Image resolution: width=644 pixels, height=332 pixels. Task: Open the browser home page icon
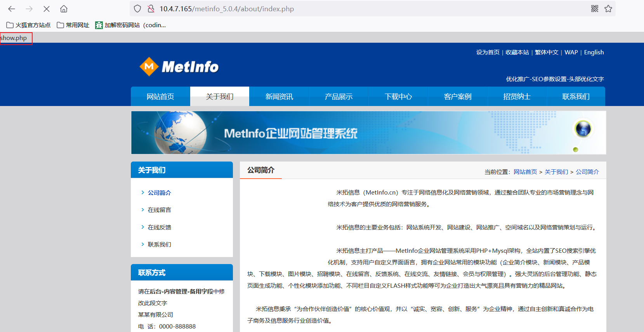(64, 9)
